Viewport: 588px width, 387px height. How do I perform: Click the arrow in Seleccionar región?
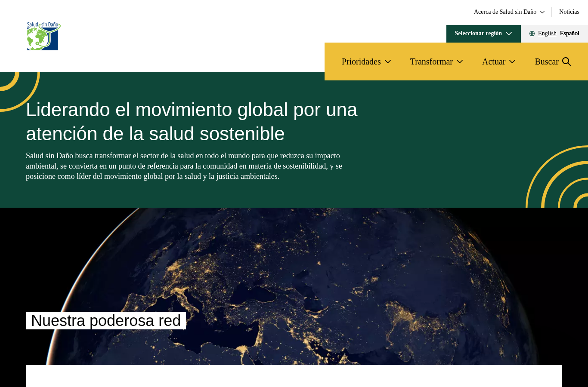pos(509,34)
